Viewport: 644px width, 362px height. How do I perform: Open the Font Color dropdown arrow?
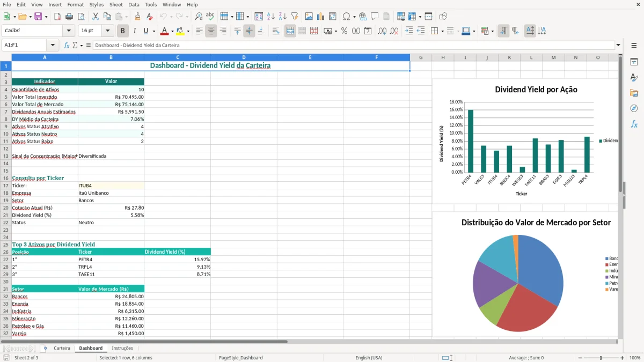click(172, 31)
